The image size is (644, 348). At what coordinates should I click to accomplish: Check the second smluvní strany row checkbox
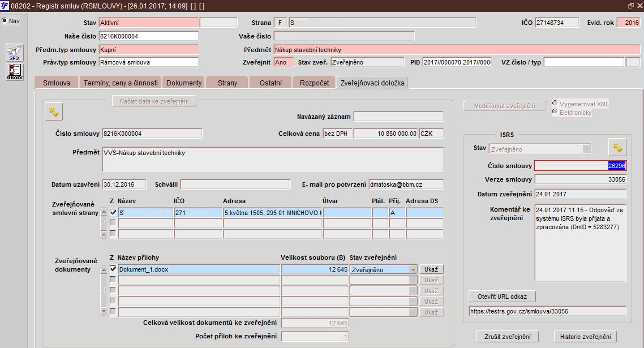click(113, 223)
